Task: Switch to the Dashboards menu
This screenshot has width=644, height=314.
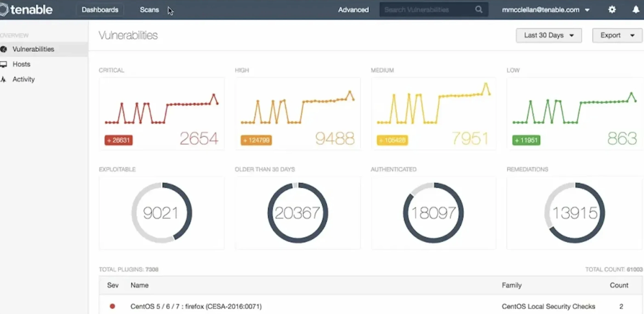Action: click(x=100, y=9)
